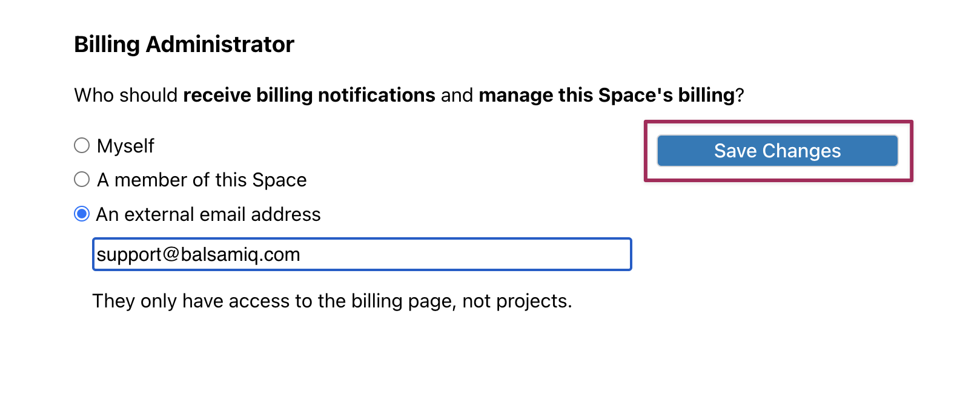Activate the external email address radio button
The image size is (980, 397).
(82, 214)
